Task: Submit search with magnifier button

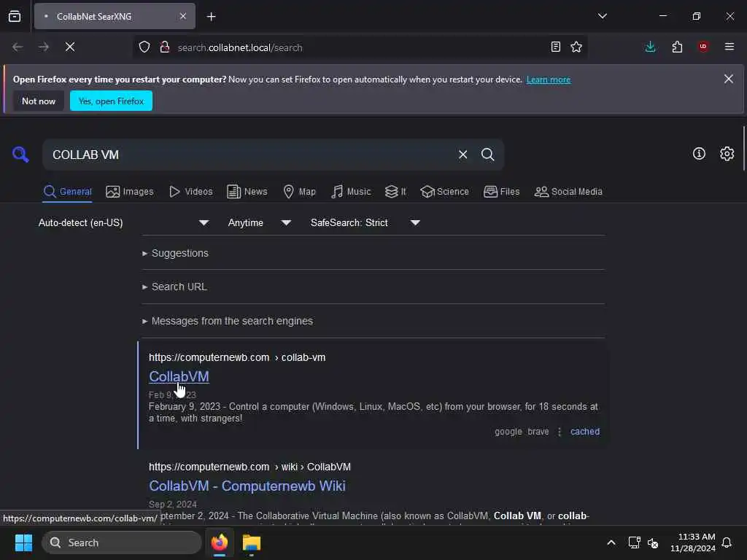Action: click(487, 155)
